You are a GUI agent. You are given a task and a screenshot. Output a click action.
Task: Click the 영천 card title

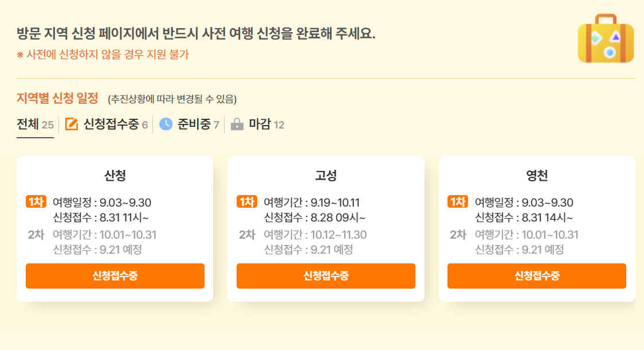click(x=537, y=176)
